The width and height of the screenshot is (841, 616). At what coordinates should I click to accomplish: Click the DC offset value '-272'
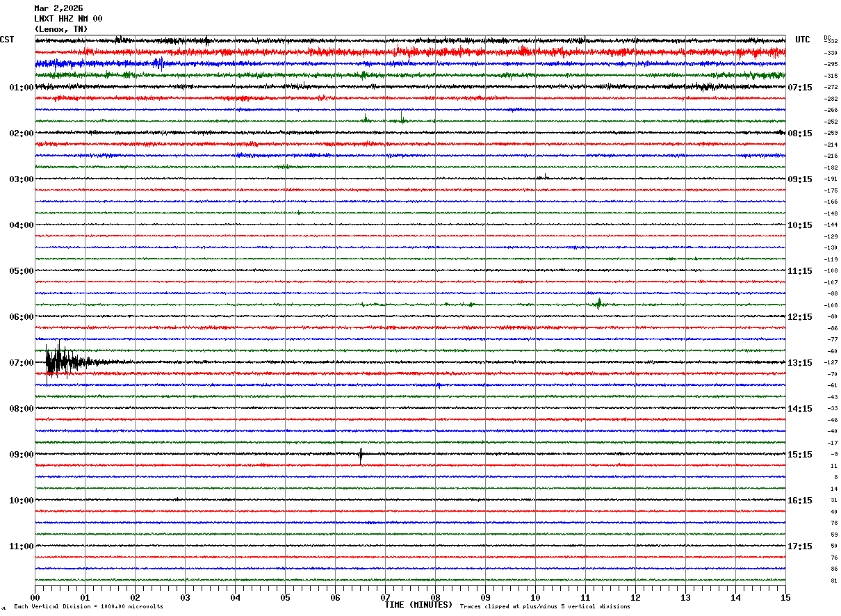[831, 87]
